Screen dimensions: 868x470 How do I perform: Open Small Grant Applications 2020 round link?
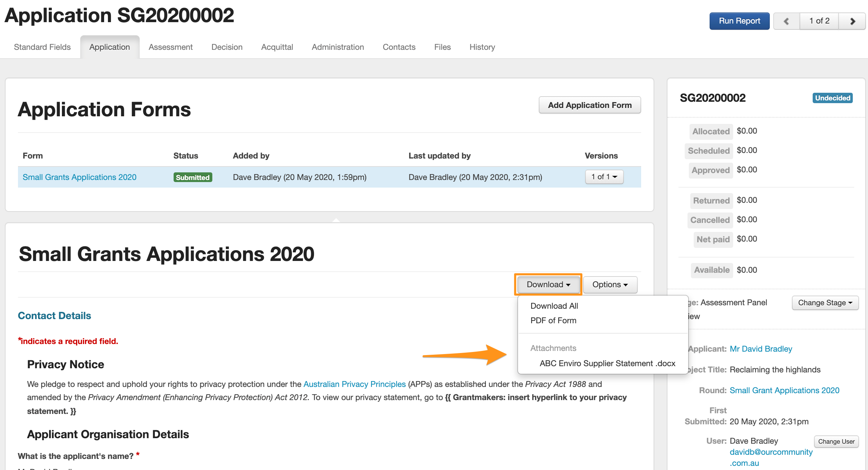784,390
